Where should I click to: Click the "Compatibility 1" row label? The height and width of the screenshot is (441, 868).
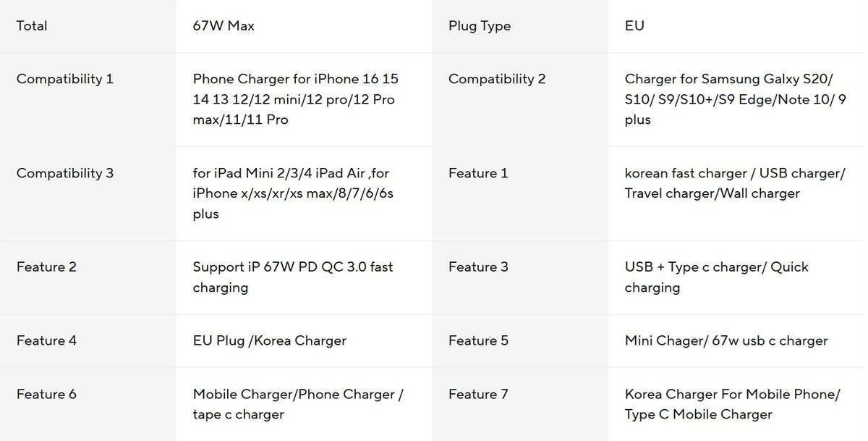(65, 79)
